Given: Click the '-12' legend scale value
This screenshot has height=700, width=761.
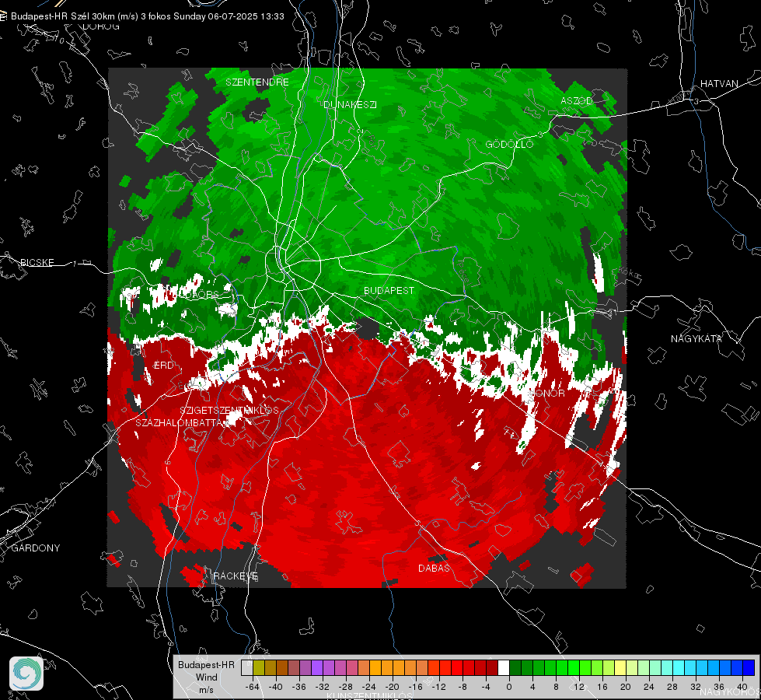Looking at the screenshot, I should (x=438, y=687).
